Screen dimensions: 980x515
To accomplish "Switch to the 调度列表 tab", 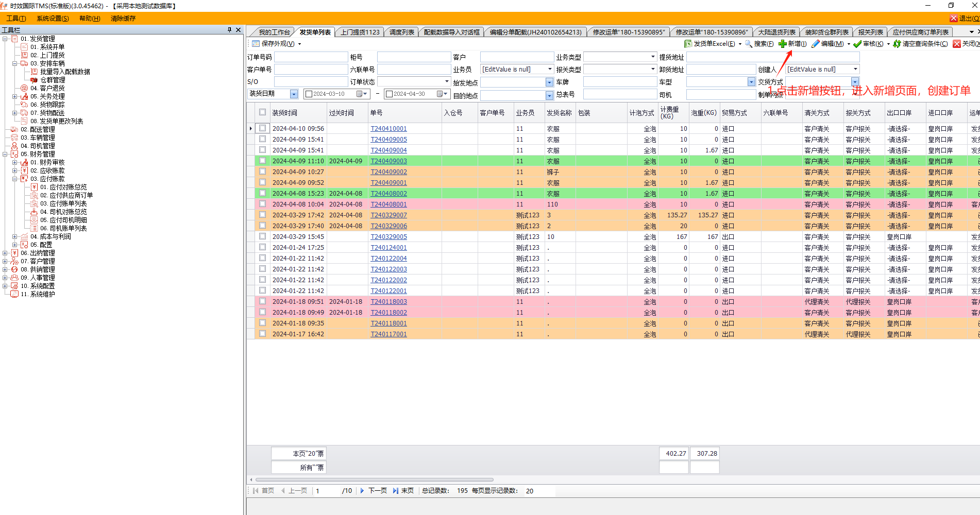I will (401, 32).
